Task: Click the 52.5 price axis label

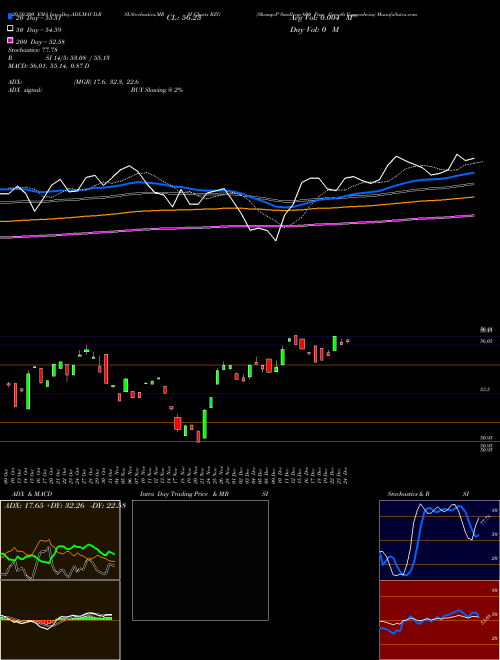Action: click(486, 390)
